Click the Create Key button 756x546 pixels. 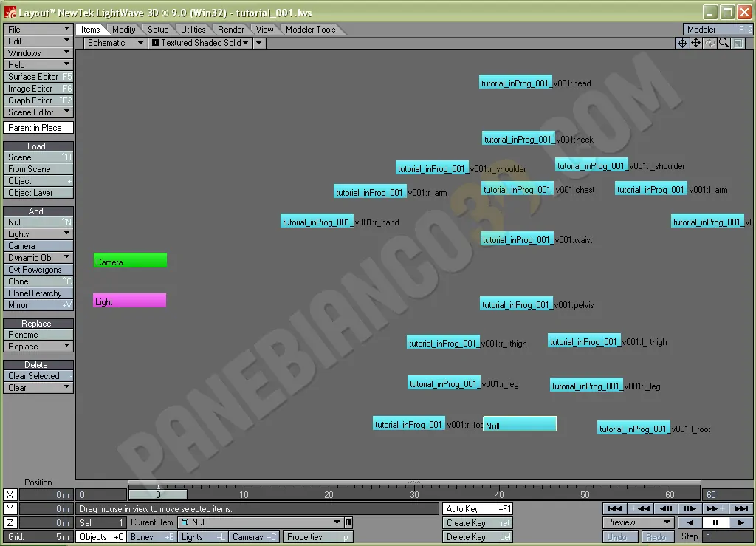pyautogui.click(x=478, y=523)
